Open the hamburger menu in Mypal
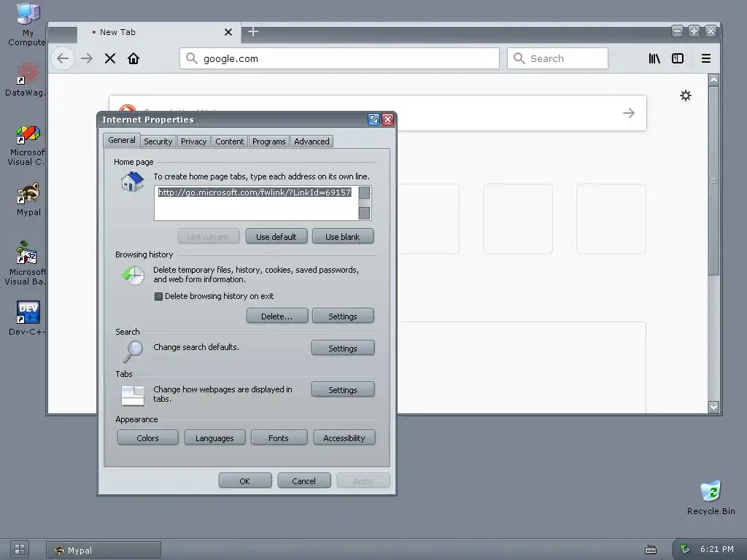The image size is (747, 560). click(x=706, y=58)
